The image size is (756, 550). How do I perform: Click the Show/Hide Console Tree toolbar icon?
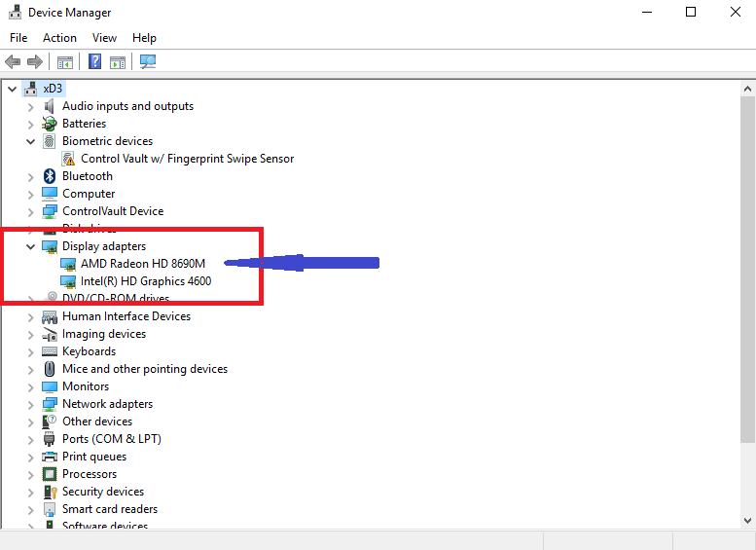[65, 62]
